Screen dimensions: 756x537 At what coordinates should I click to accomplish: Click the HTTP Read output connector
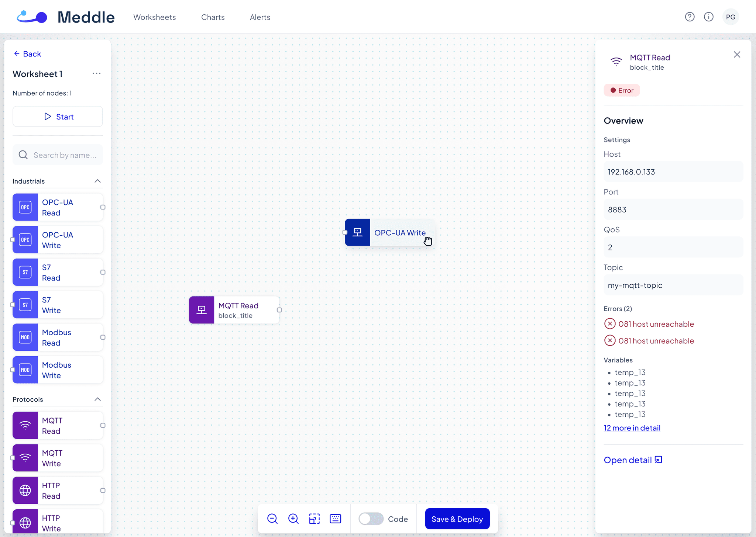[x=103, y=491]
